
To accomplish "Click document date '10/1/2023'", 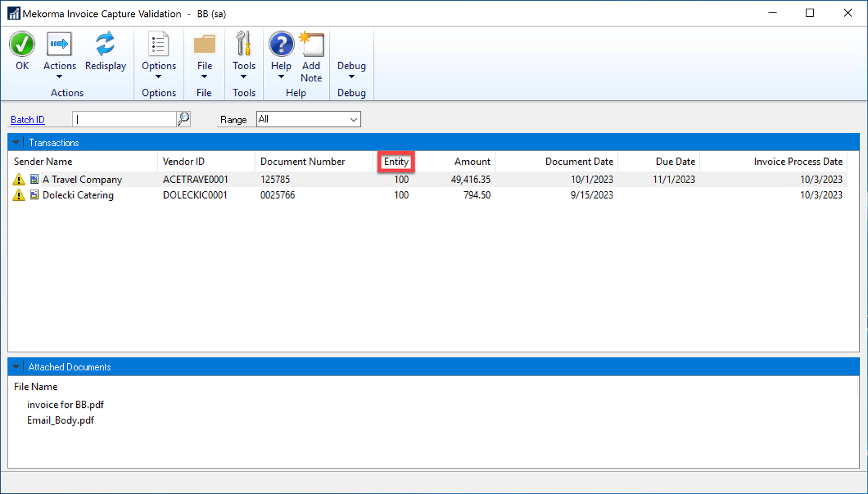I will tap(592, 179).
